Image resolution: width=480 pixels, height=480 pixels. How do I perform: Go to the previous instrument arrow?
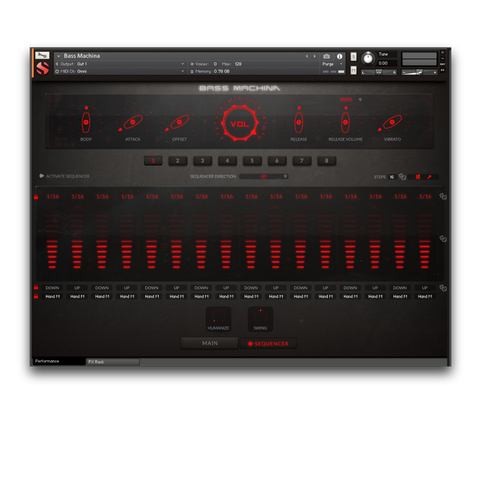307,56
